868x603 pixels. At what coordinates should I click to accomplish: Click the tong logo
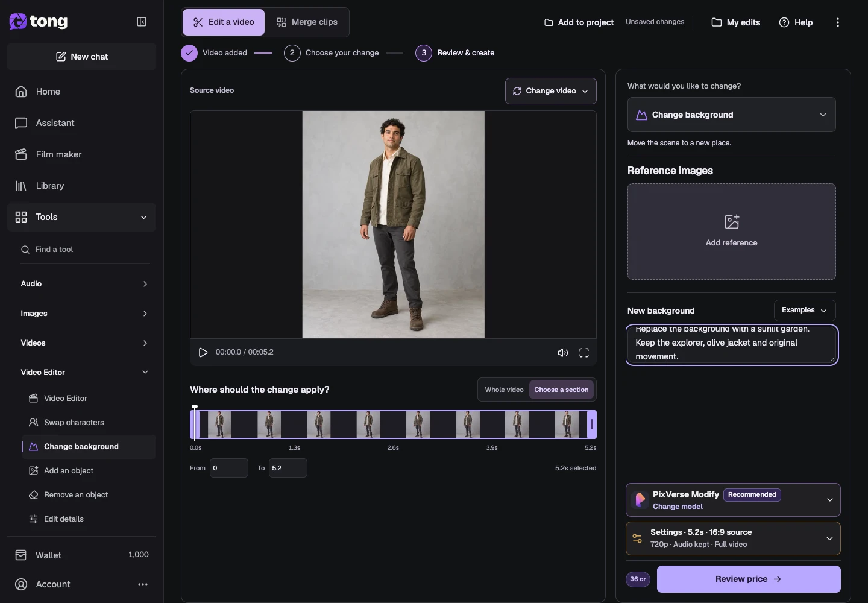click(39, 22)
